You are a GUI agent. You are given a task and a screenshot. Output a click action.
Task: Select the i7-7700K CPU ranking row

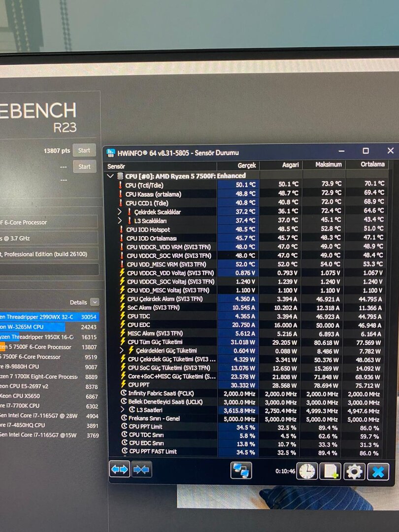tap(50, 406)
